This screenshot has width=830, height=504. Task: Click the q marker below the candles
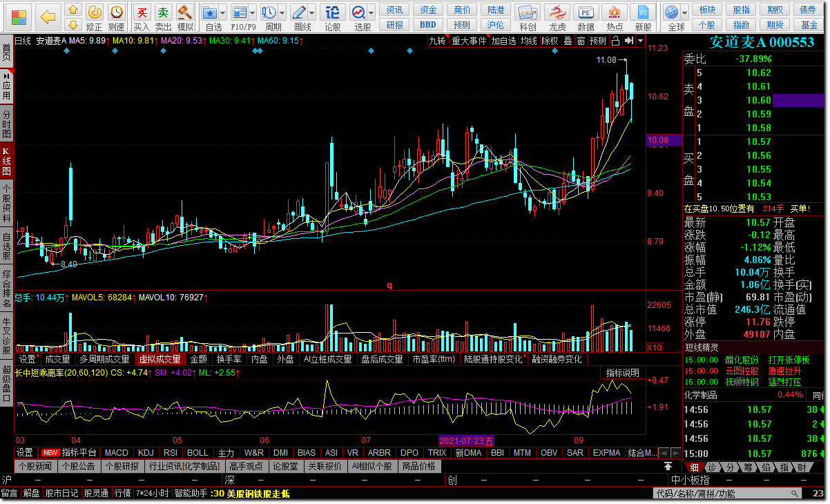tap(389, 284)
